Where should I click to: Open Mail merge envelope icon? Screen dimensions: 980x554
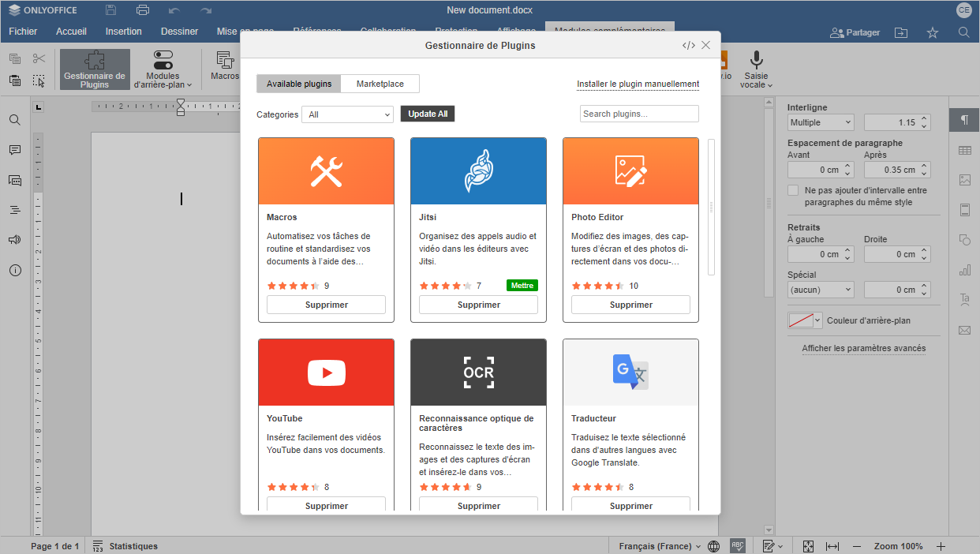click(964, 330)
